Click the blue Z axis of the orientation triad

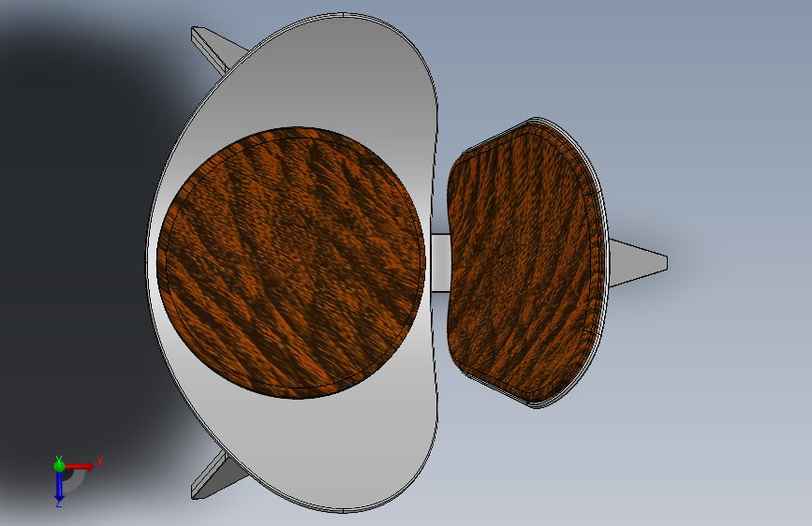[x=59, y=487]
